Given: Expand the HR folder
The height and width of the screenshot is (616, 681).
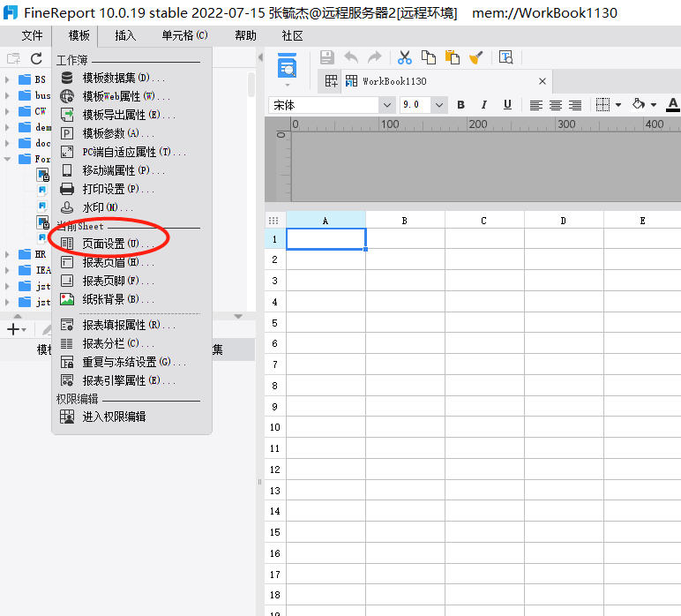Looking at the screenshot, I should pyautogui.click(x=7, y=254).
